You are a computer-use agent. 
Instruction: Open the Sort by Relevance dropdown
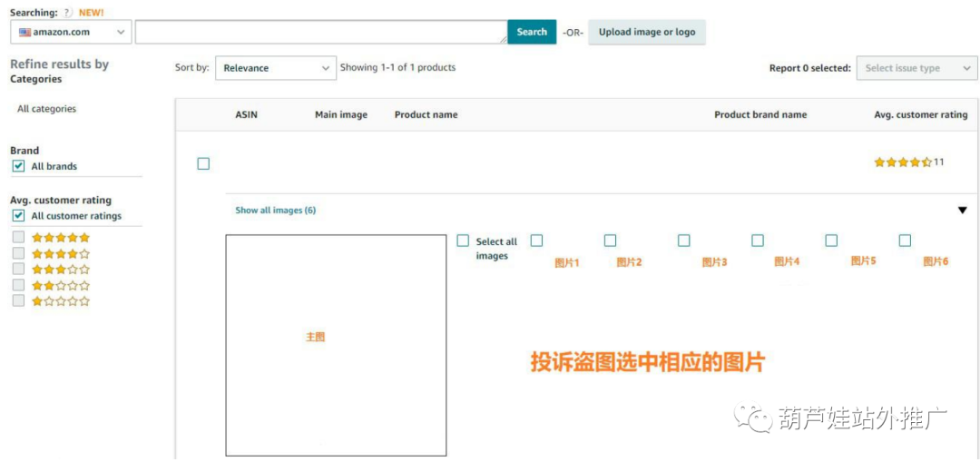tap(275, 68)
